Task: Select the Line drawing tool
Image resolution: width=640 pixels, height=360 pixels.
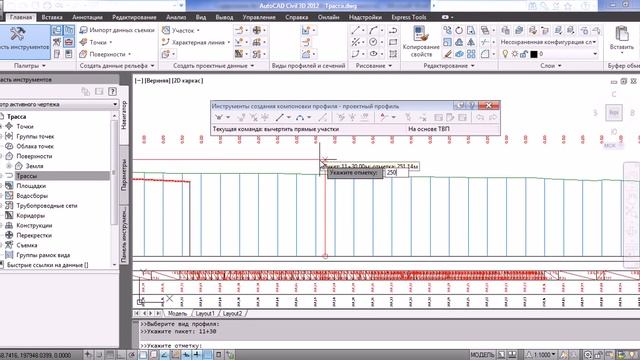Action: [356, 30]
